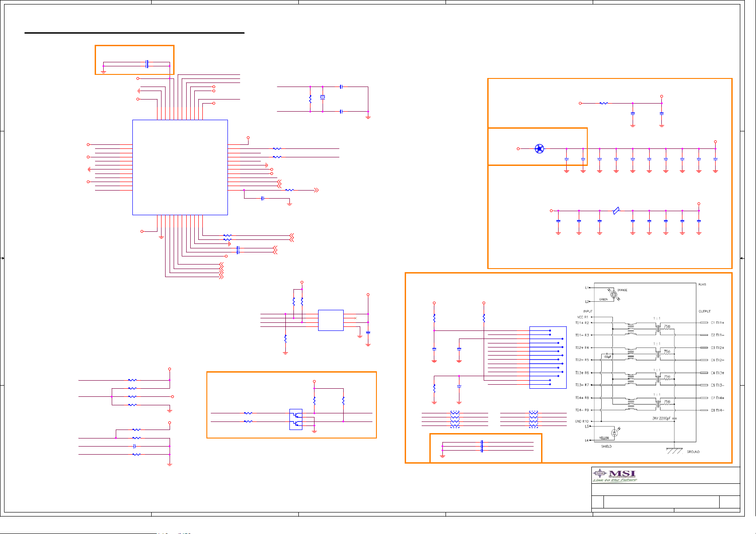Click the C2 TX1- output label

coord(717,335)
